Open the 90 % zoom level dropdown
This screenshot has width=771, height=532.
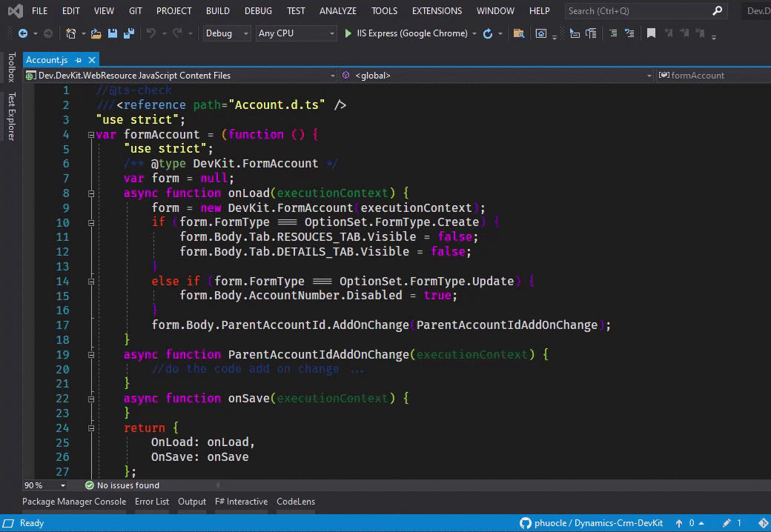[x=45, y=485]
